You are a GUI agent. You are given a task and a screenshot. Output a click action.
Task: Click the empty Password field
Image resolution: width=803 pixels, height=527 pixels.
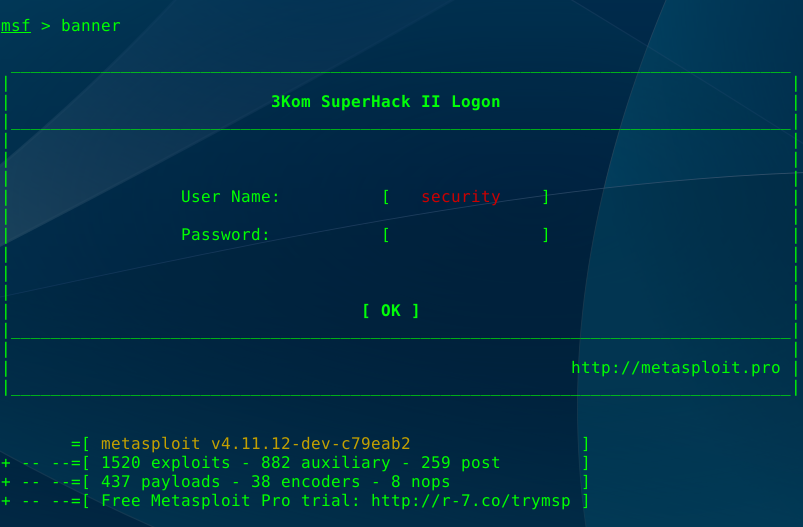[x=466, y=235]
